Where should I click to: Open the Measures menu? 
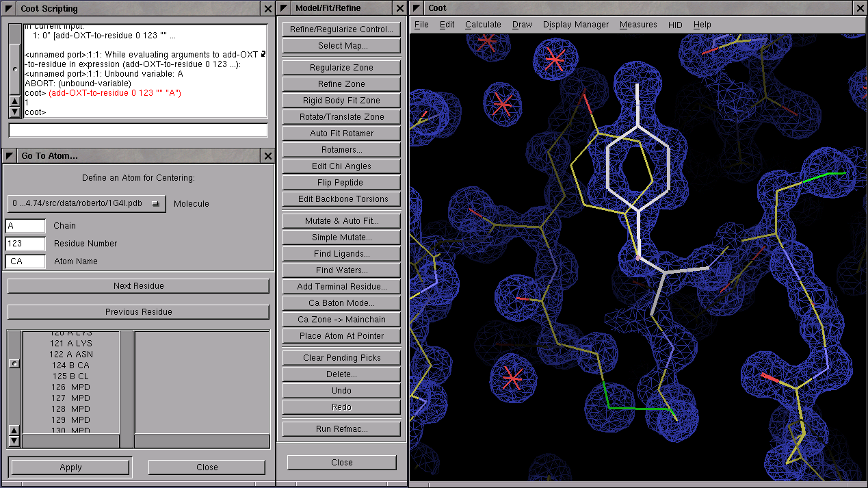637,25
